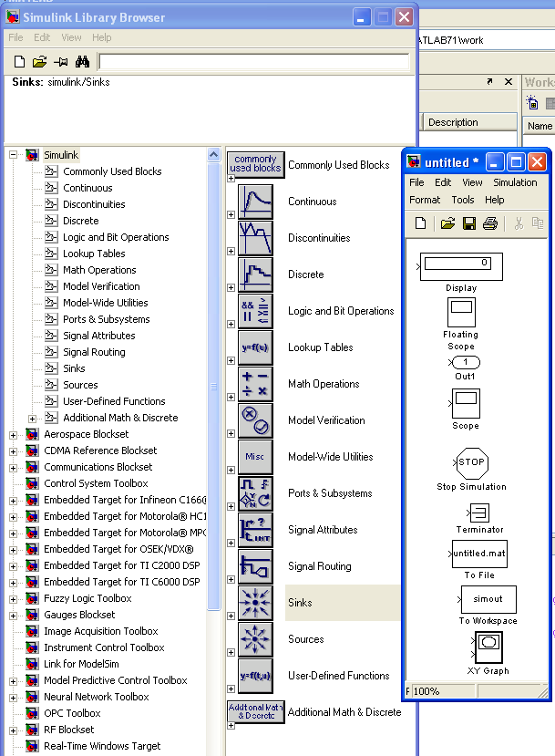Click the Print icon in untitled model toolbar
The width and height of the screenshot is (555, 756).
click(x=490, y=223)
